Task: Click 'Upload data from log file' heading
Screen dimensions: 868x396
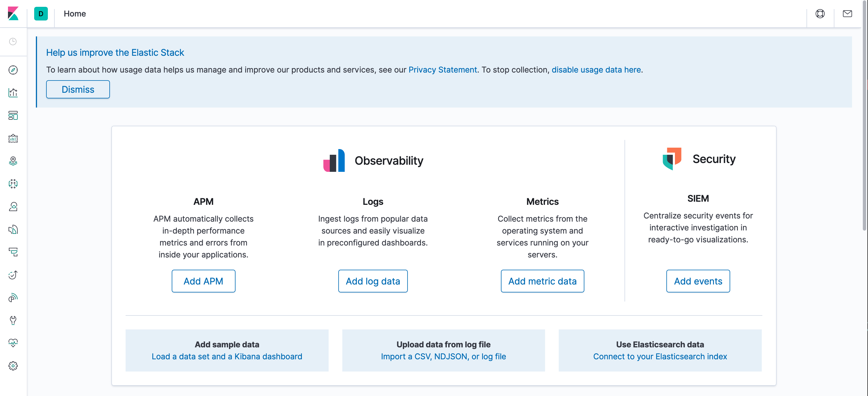Action: coord(443,344)
